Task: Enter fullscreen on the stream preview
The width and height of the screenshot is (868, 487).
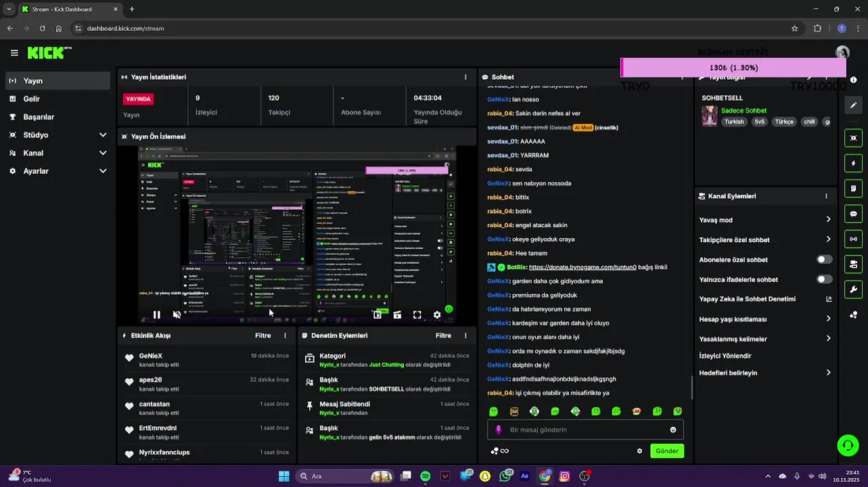Action: point(417,315)
